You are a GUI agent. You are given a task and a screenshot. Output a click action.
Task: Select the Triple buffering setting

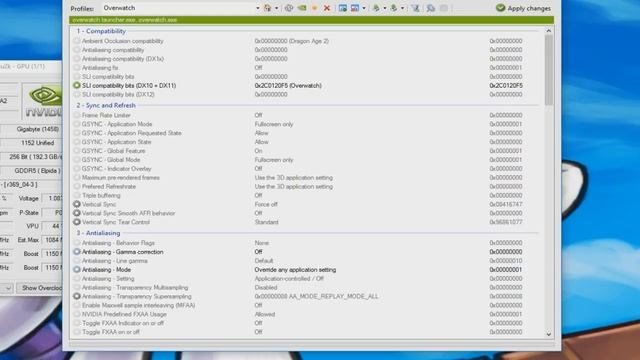[101, 196]
